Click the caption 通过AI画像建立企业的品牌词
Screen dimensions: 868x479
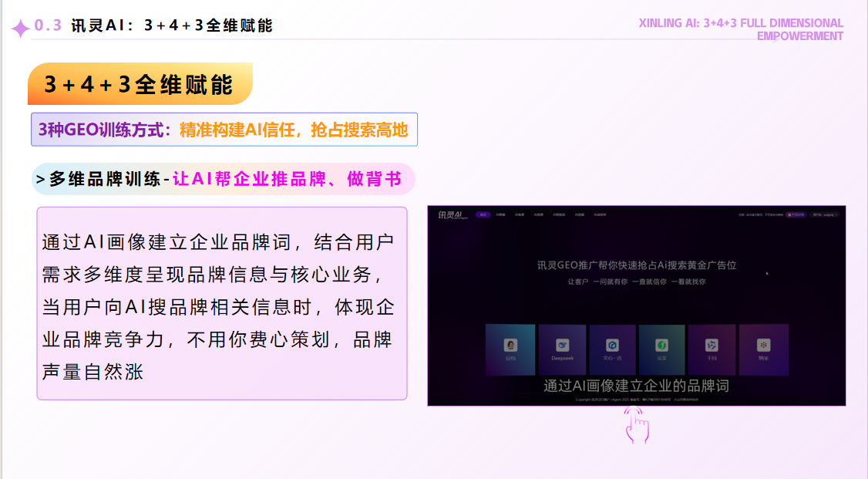636,386
